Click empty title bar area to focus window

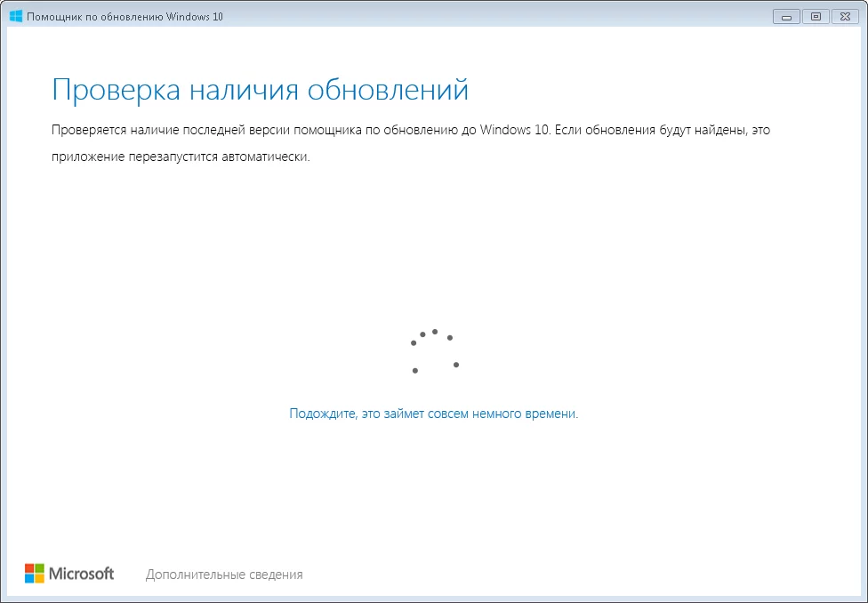[498, 16]
